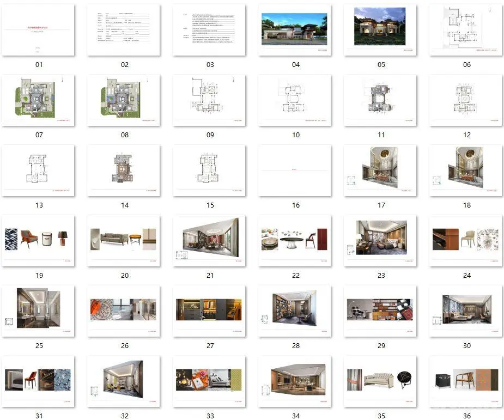
Task: Select floor plan thumbnail 09
Action: coord(210,100)
